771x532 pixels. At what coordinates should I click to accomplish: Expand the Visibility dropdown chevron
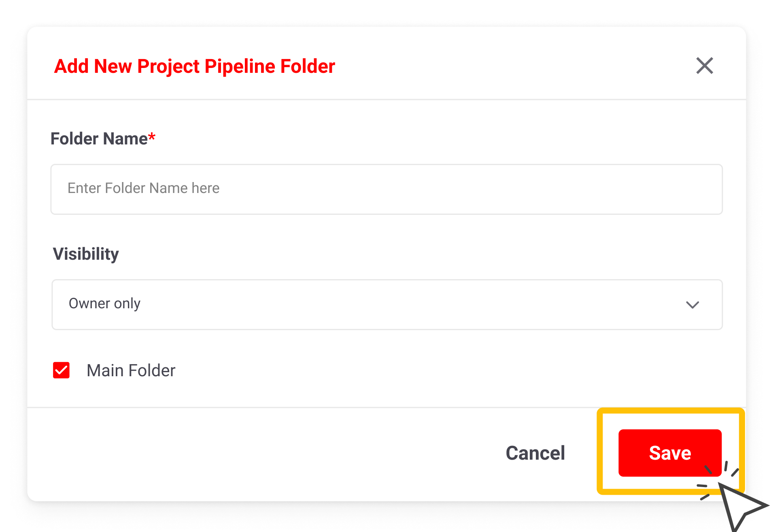[692, 305]
